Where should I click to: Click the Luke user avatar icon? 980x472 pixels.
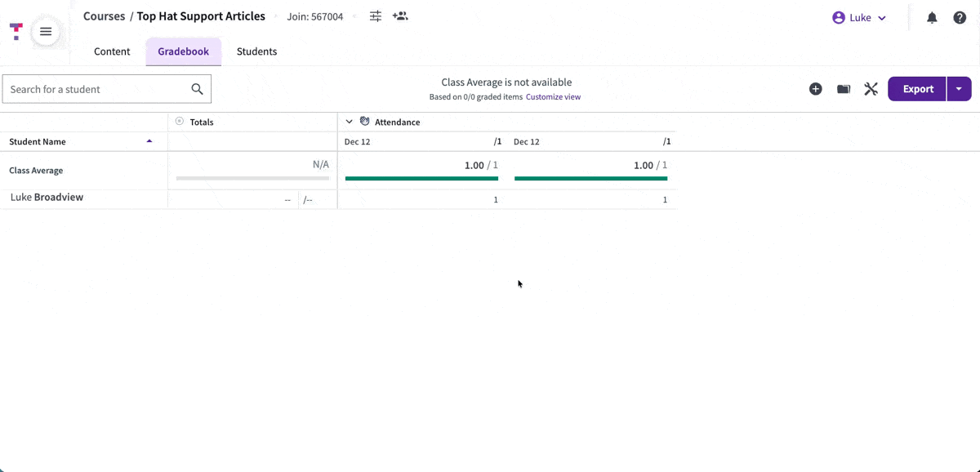click(838, 18)
